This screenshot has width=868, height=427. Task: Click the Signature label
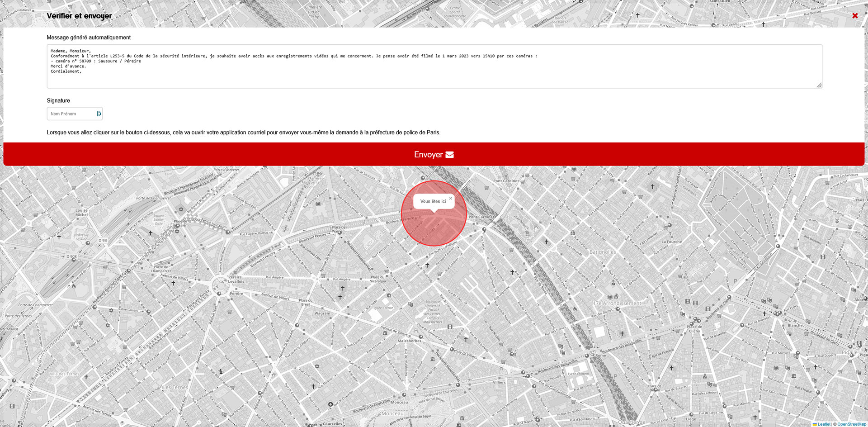58,100
